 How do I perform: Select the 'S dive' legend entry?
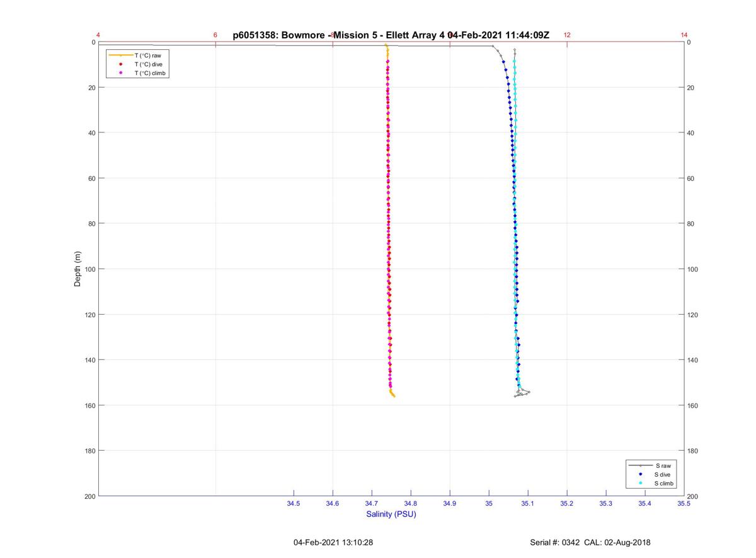[650, 474]
